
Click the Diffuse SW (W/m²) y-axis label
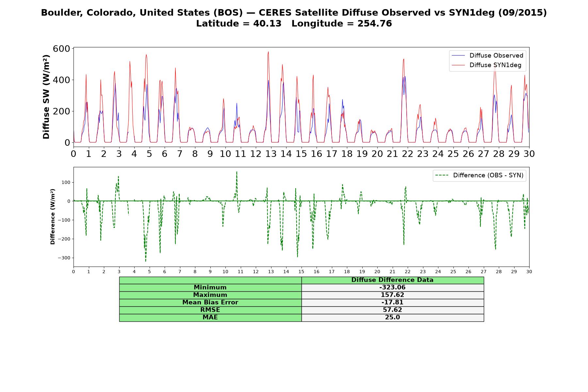46,97
